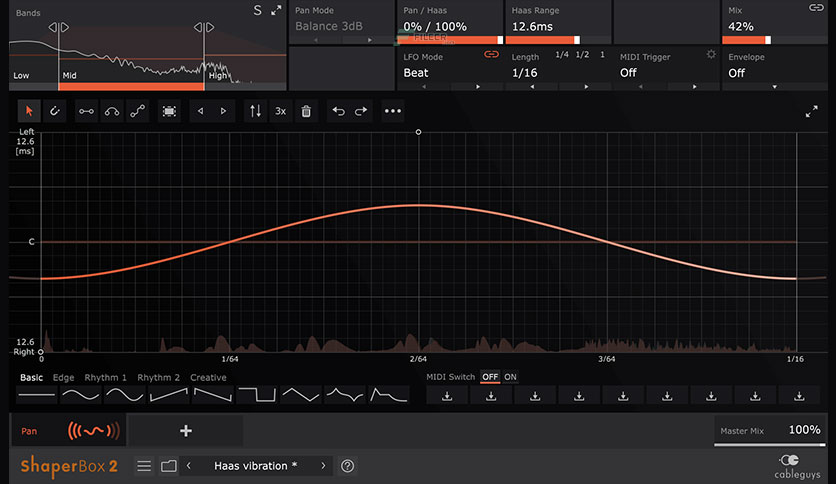Open the LFO Mode Beat dropdown
The width and height of the screenshot is (836, 484).
pos(445,73)
